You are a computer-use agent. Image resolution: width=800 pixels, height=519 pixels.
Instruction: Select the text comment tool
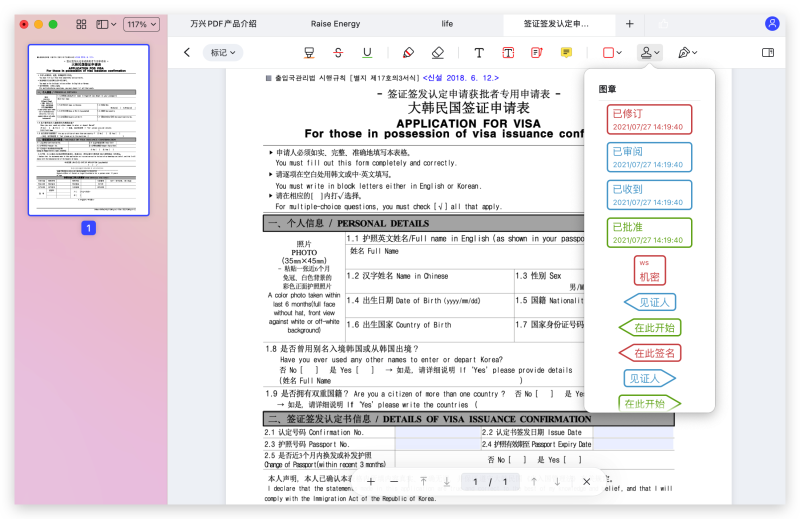pos(479,52)
